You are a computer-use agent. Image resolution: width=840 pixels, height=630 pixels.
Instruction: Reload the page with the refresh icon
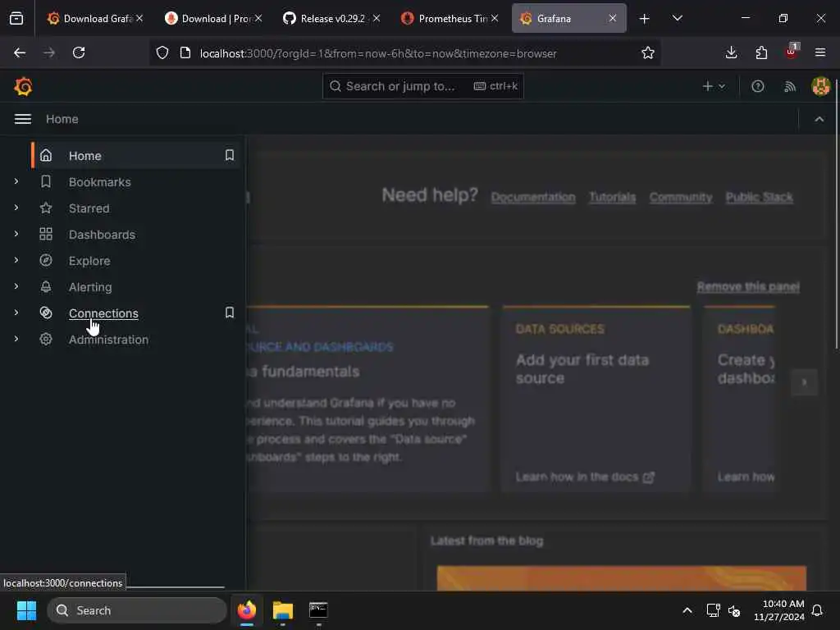pyautogui.click(x=79, y=52)
